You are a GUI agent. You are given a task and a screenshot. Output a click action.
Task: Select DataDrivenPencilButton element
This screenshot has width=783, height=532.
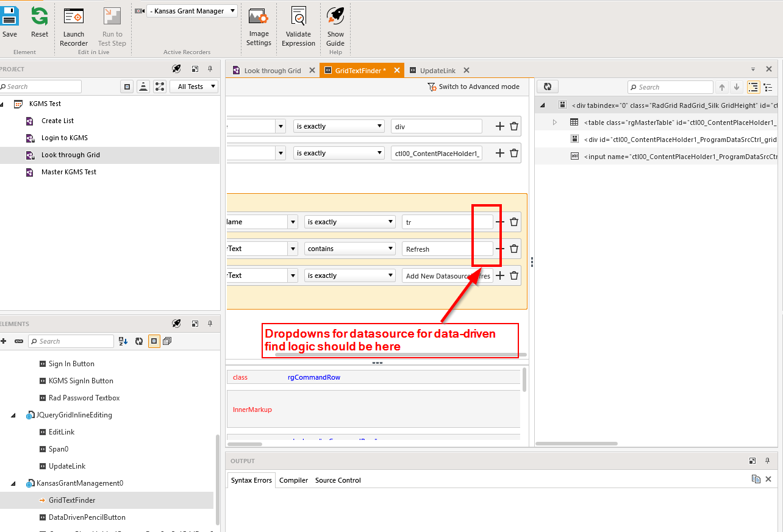click(x=87, y=517)
